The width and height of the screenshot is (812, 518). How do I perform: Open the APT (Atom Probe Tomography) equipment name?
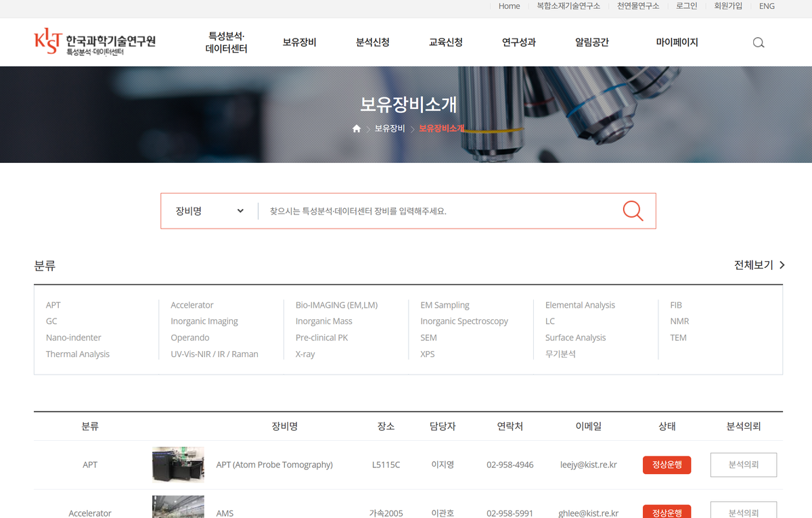tap(274, 465)
